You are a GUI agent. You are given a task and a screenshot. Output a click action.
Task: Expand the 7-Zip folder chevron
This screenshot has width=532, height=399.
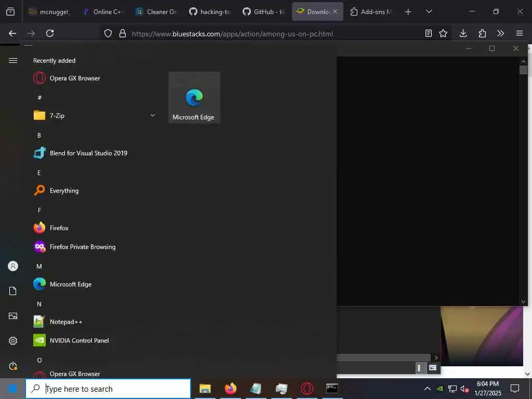pyautogui.click(x=153, y=115)
